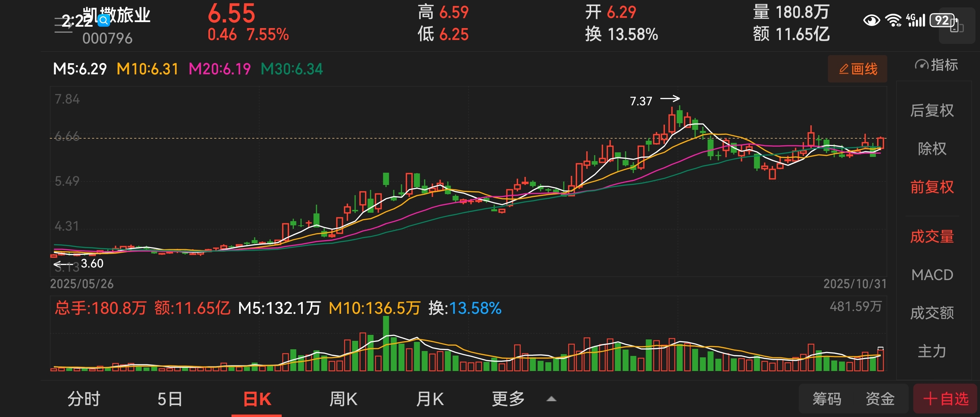Show the MACD sub-indicator

(932, 275)
